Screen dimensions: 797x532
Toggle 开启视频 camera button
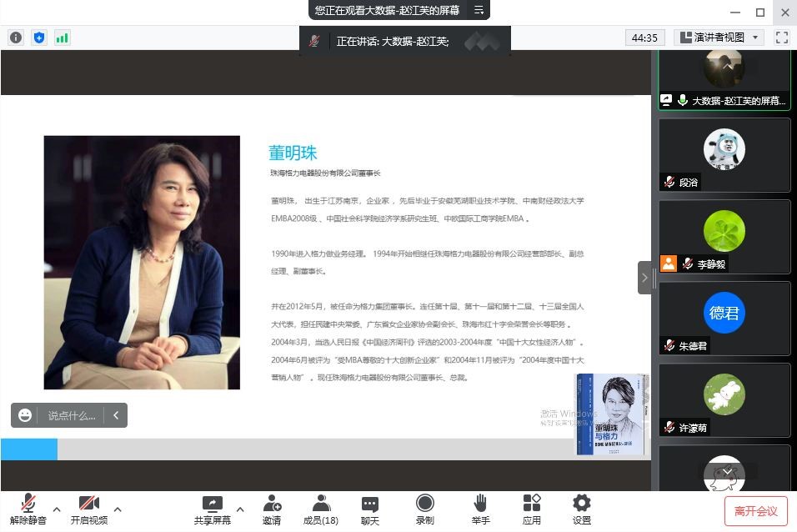point(88,509)
